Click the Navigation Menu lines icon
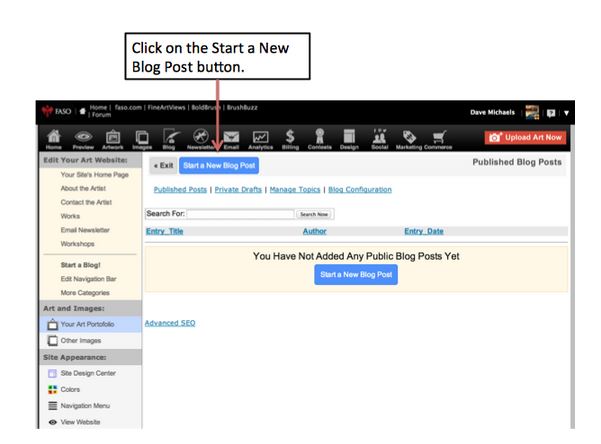Viewport: 601px width, 444px height. click(x=53, y=406)
